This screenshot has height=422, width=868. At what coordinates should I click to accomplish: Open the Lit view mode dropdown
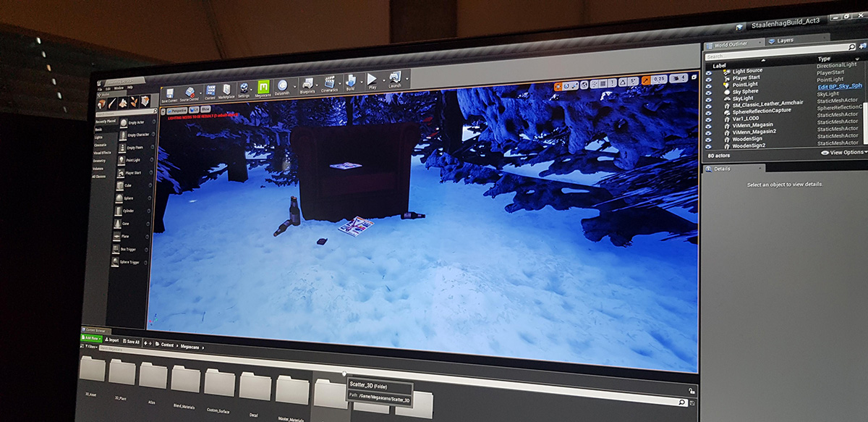pos(194,111)
